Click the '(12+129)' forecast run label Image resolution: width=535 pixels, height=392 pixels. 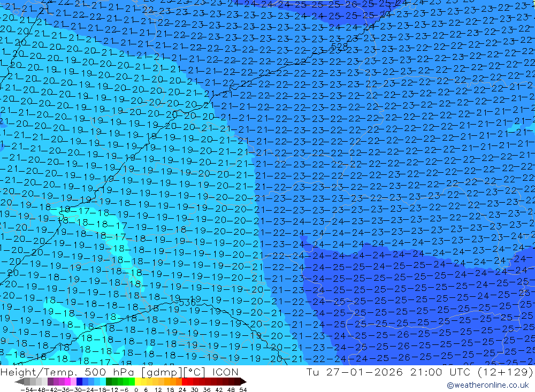coord(505,372)
